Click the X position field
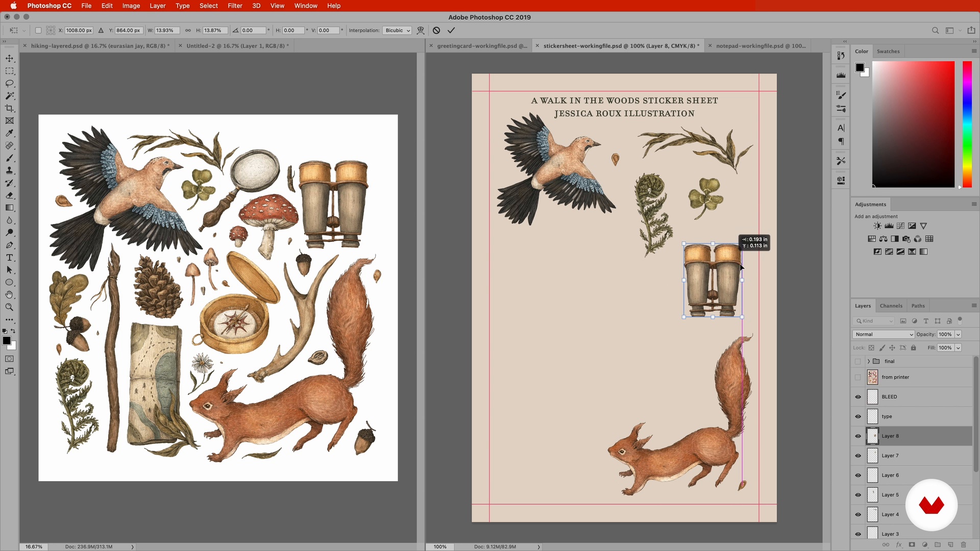 79,31
